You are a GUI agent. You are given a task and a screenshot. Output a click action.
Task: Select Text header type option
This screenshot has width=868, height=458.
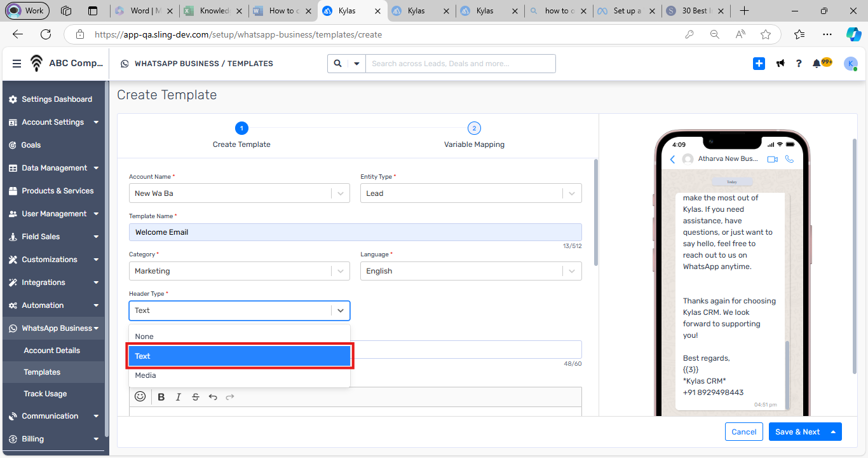(x=240, y=356)
